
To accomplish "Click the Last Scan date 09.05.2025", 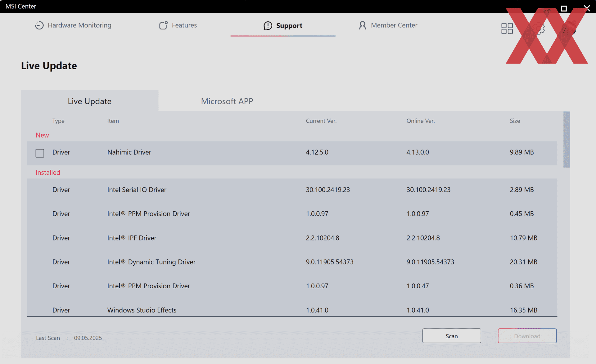I will pos(88,338).
